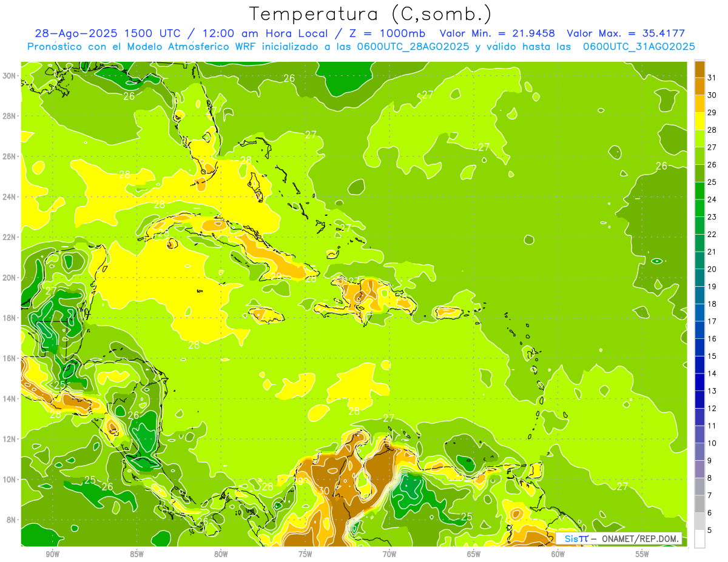Viewport: 728px width, 562px height.
Task: Click the 24N latitude axis label
Action: click(10, 197)
